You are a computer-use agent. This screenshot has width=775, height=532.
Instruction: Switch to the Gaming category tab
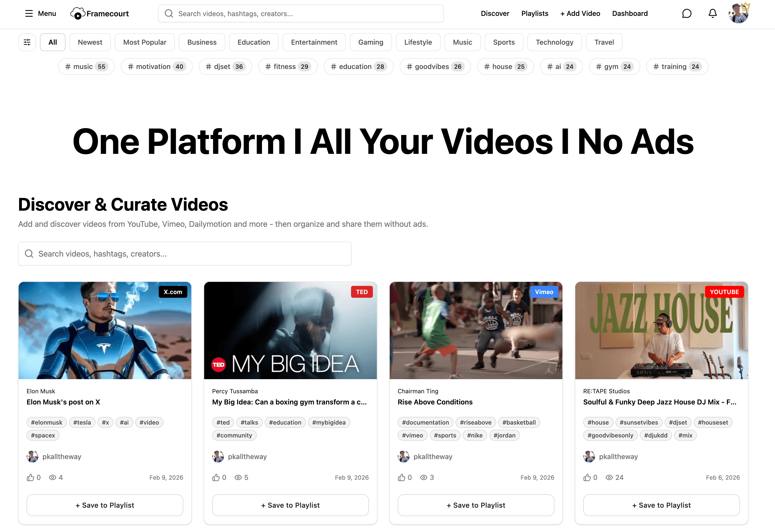370,42
